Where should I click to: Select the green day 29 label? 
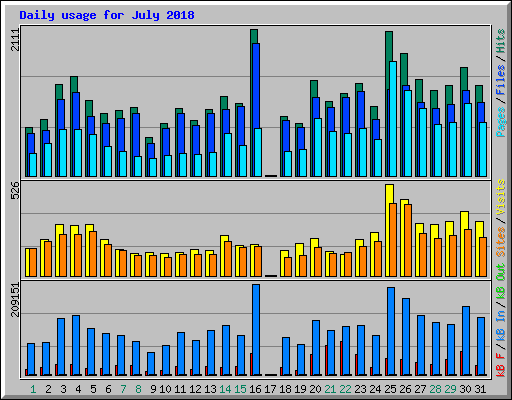tap(450, 389)
